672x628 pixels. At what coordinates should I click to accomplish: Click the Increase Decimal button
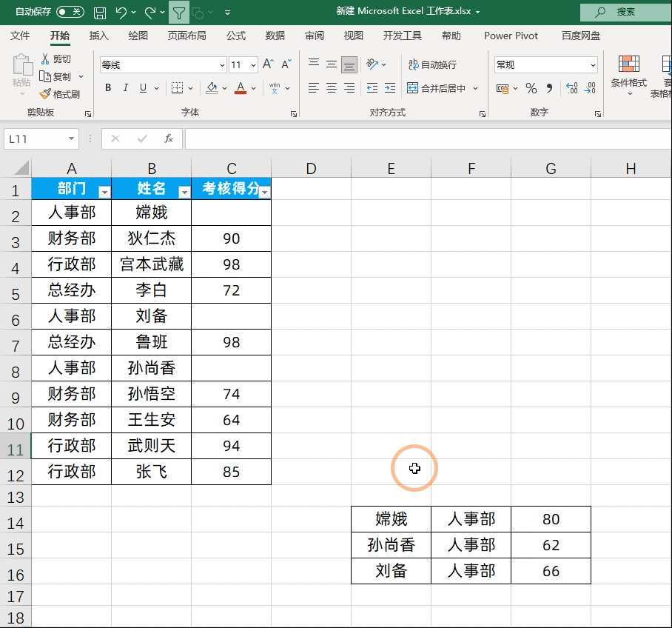pyautogui.click(x=571, y=87)
